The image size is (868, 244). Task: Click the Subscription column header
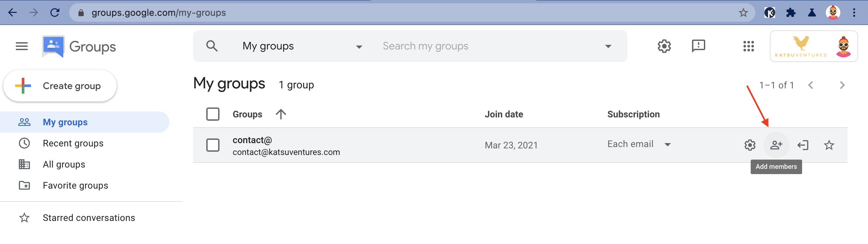click(x=633, y=115)
